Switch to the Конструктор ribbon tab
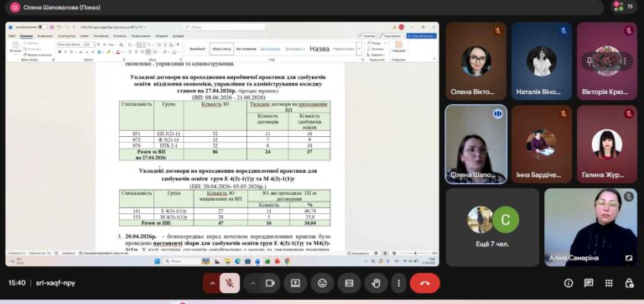Image resolution: width=644 pixels, height=304 pixels. pyautogui.click(x=66, y=36)
